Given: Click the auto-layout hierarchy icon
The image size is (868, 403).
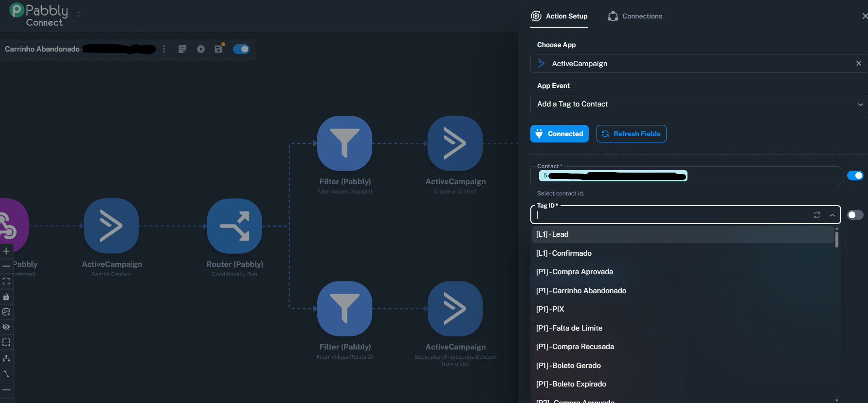Looking at the screenshot, I should tap(6, 358).
